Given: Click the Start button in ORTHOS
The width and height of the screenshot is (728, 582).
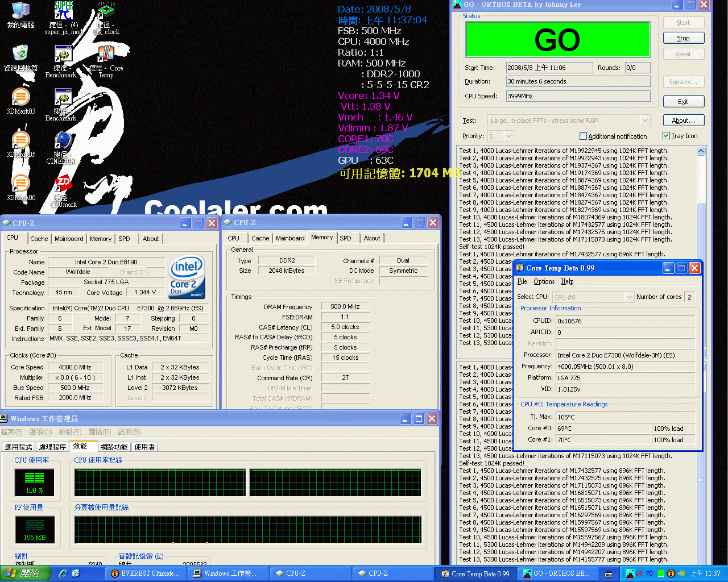Looking at the screenshot, I should click(684, 23).
